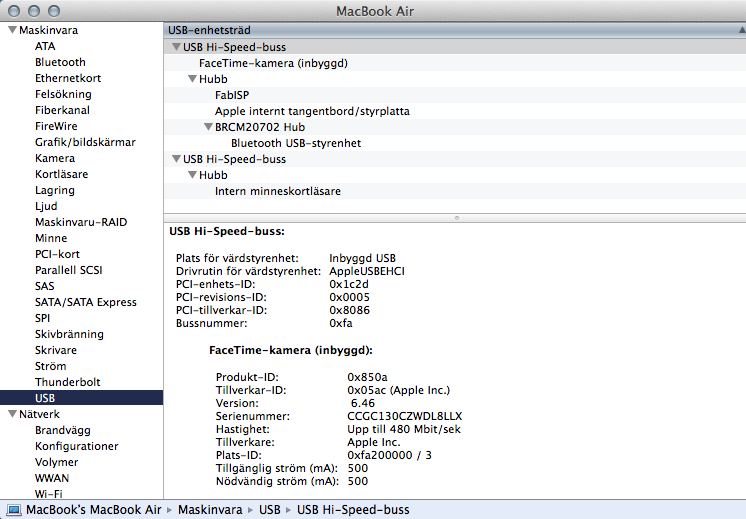
Task: Collapse the Hubb triangle above Intern minneskortläsare
Action: point(192,175)
